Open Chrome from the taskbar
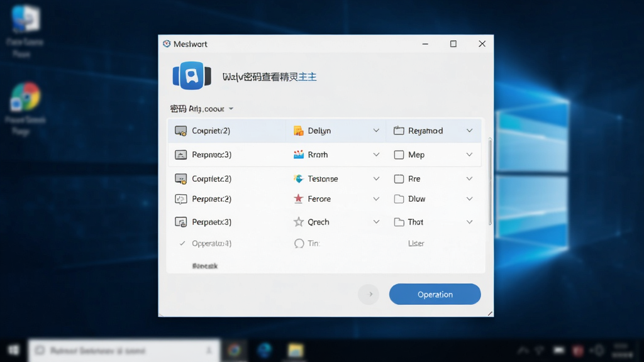Image resolution: width=644 pixels, height=362 pixels. 235,350
